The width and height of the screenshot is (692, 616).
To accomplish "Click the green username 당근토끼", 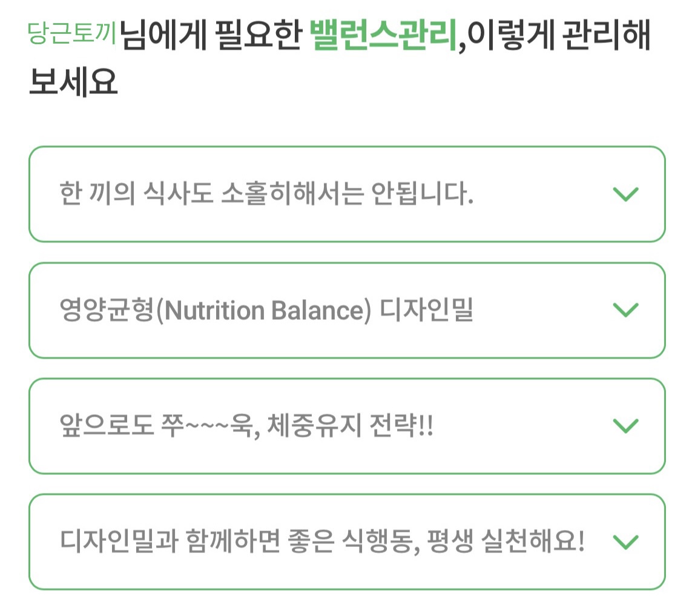I will pyautogui.click(x=72, y=33).
